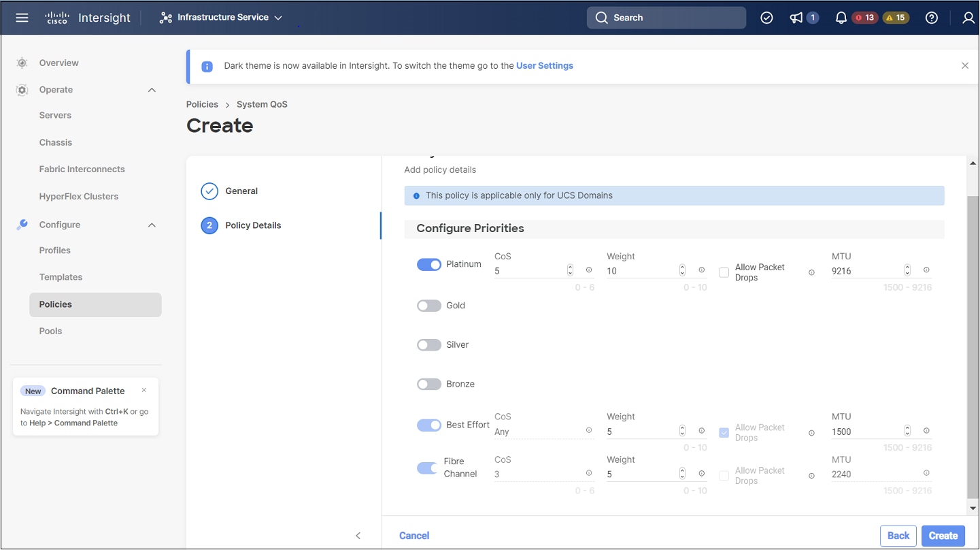Click Fibre Channel Allow Packet Drops info icon
The height and width of the screenshot is (550, 980).
click(x=811, y=476)
